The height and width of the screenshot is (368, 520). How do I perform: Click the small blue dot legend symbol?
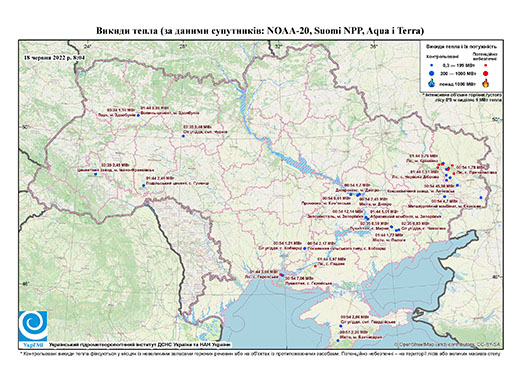tap(432, 66)
